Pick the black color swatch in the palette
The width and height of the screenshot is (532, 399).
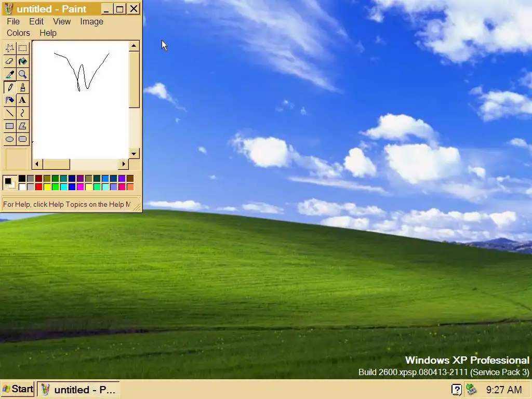point(22,179)
